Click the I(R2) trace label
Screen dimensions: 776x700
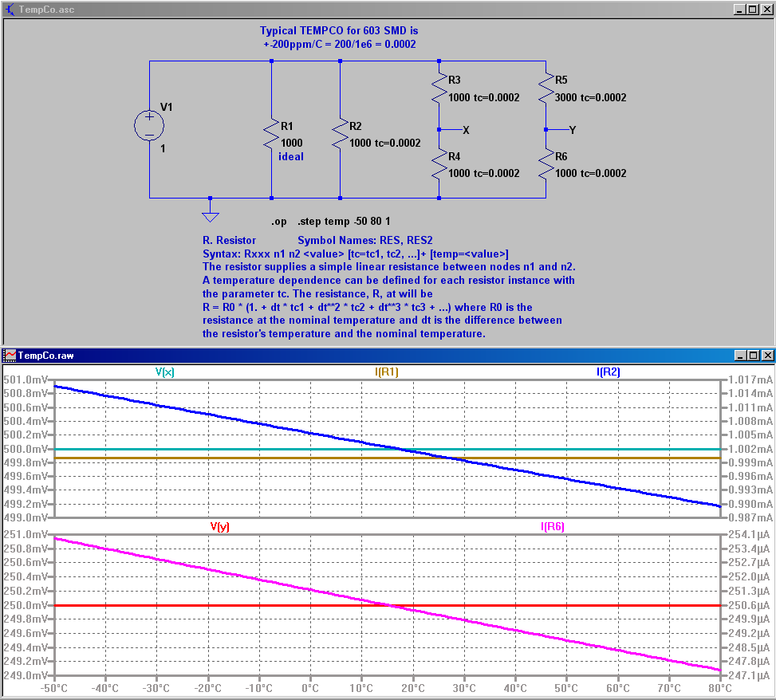tap(609, 372)
